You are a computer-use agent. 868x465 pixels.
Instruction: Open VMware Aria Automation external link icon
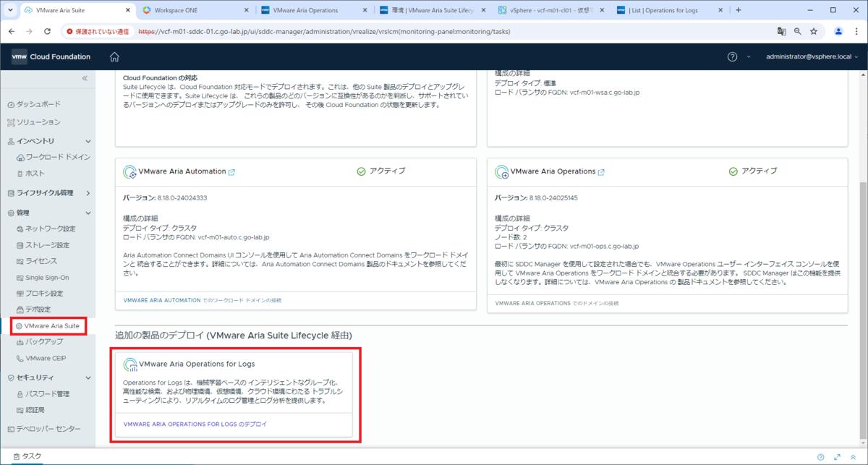[231, 172]
